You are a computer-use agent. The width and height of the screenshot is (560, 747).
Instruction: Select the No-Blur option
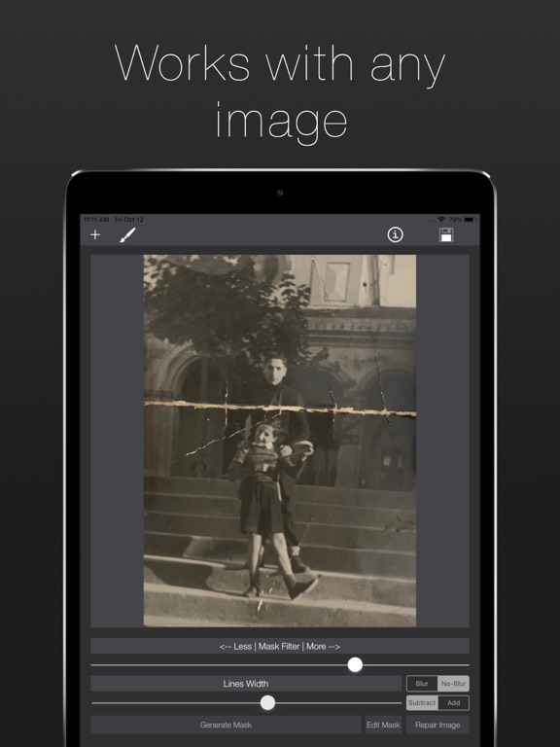453,683
